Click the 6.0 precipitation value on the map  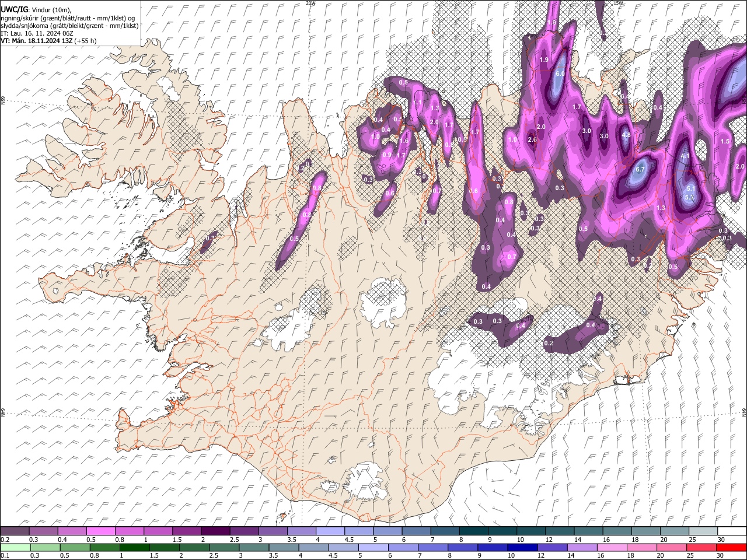pyautogui.click(x=560, y=74)
